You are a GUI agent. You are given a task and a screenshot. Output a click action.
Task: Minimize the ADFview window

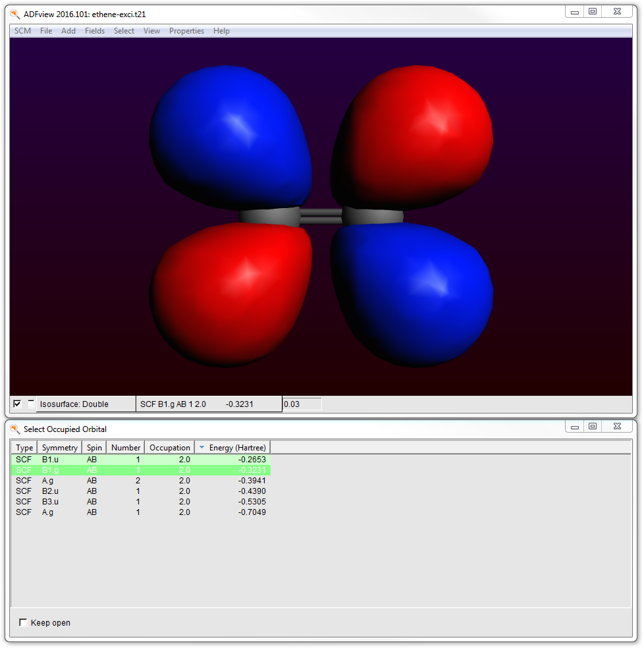pyautogui.click(x=575, y=12)
